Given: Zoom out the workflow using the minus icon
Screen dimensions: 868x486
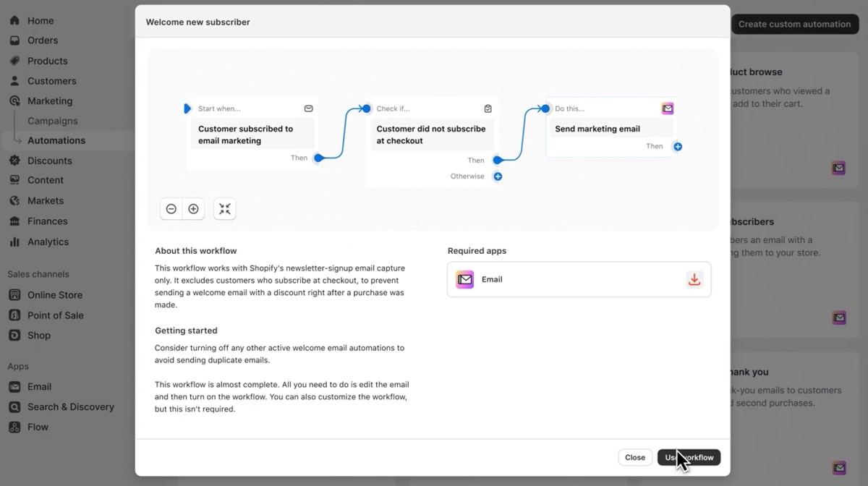Looking at the screenshot, I should (x=171, y=208).
